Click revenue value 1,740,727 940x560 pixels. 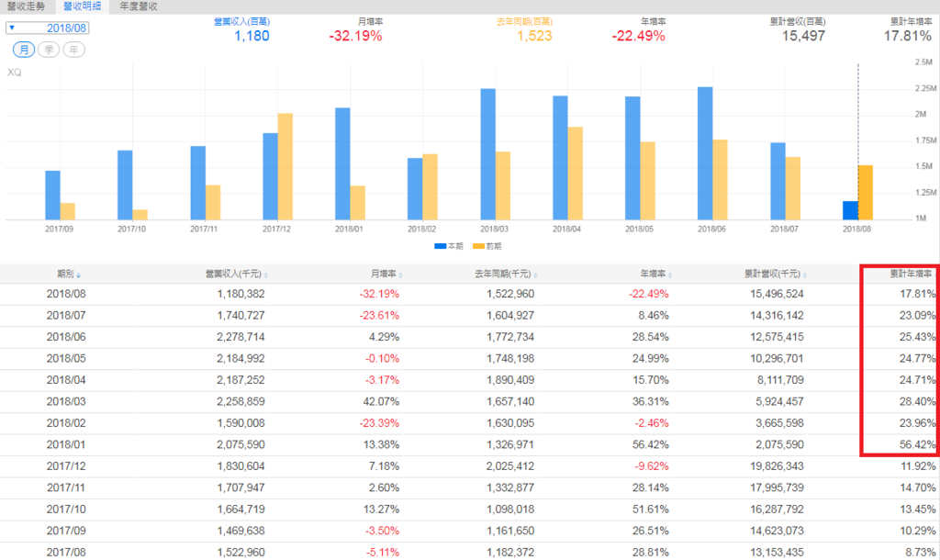click(x=241, y=316)
